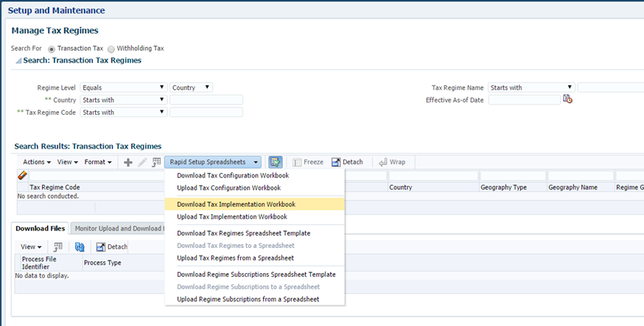
Task: Open the Actions menu in search results
Action: pos(37,162)
